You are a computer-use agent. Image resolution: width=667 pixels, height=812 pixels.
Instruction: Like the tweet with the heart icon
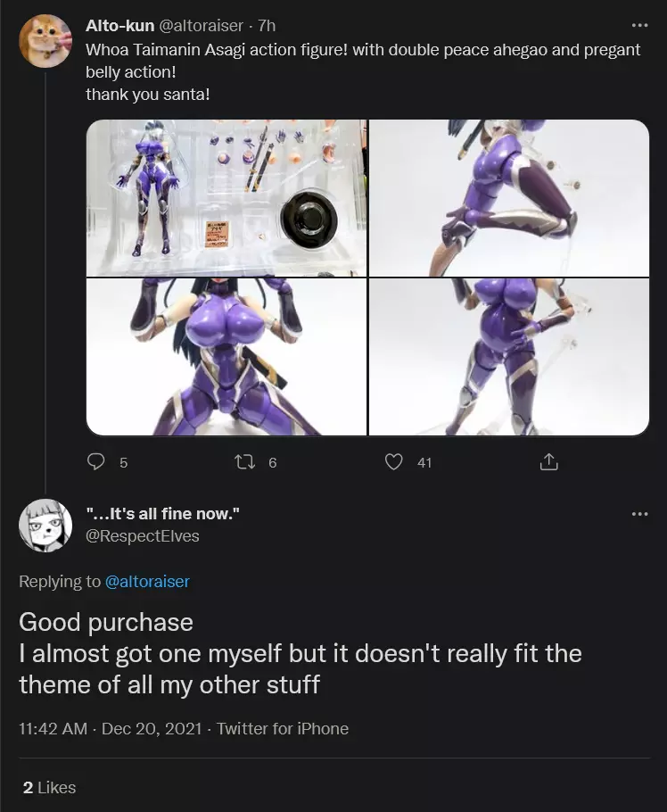[394, 461]
